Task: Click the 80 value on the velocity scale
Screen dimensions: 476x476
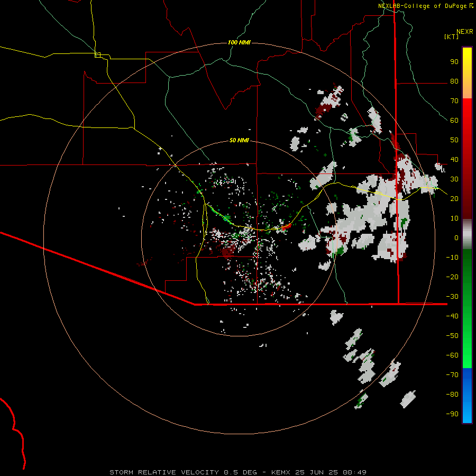Action: (x=454, y=81)
